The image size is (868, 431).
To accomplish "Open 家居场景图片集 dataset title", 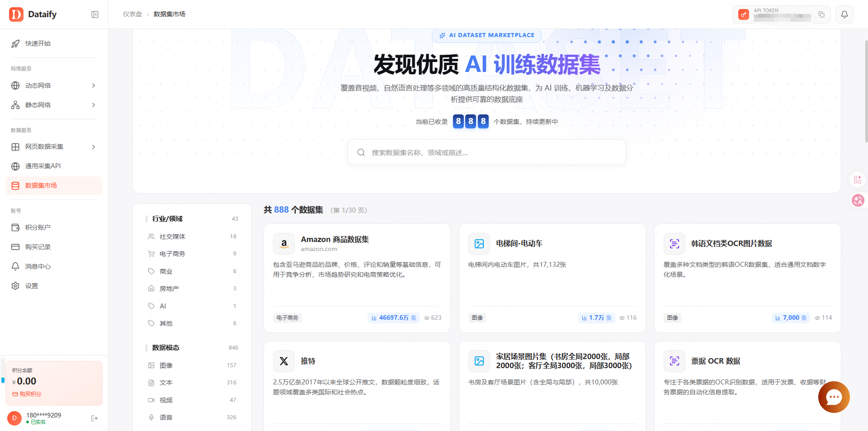I will click(564, 361).
